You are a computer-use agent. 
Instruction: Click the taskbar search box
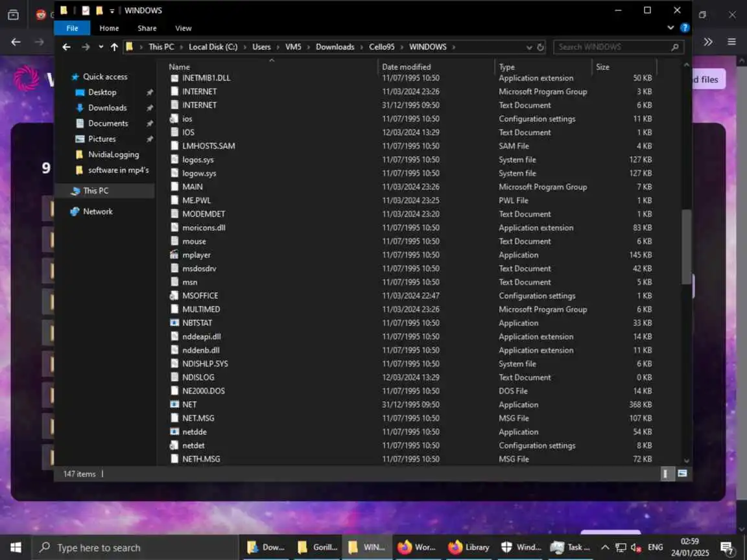click(x=134, y=548)
